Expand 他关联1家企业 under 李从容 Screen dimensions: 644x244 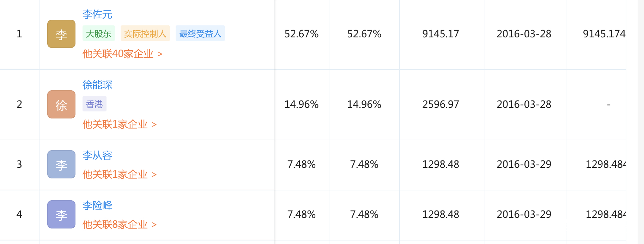(x=120, y=175)
